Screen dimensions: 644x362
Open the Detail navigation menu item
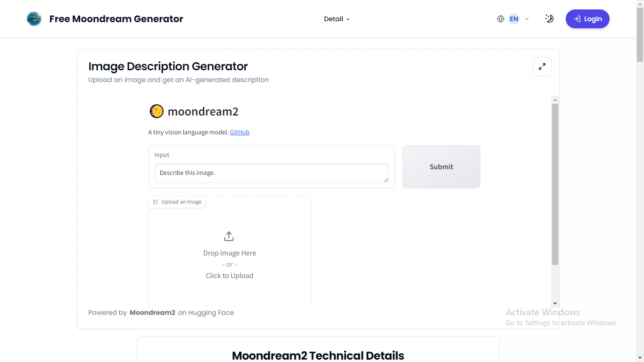click(x=333, y=19)
